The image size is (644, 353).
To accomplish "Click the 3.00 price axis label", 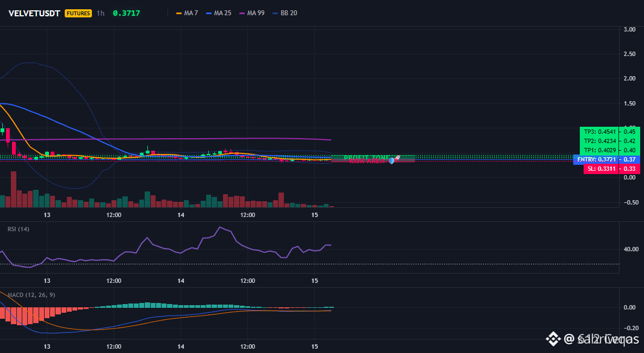I will coord(629,29).
